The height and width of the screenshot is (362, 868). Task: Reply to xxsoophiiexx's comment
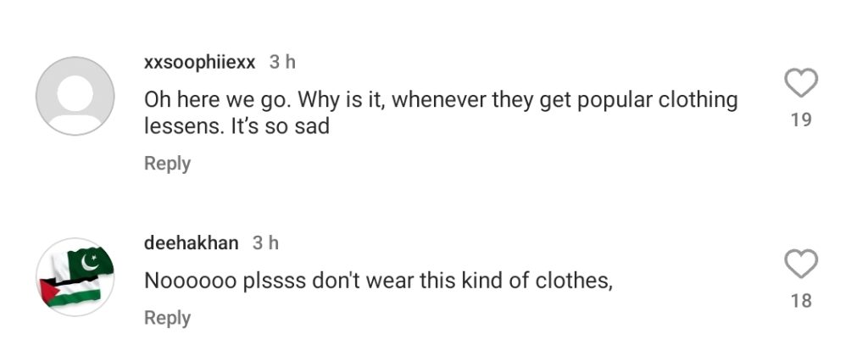coord(167,164)
